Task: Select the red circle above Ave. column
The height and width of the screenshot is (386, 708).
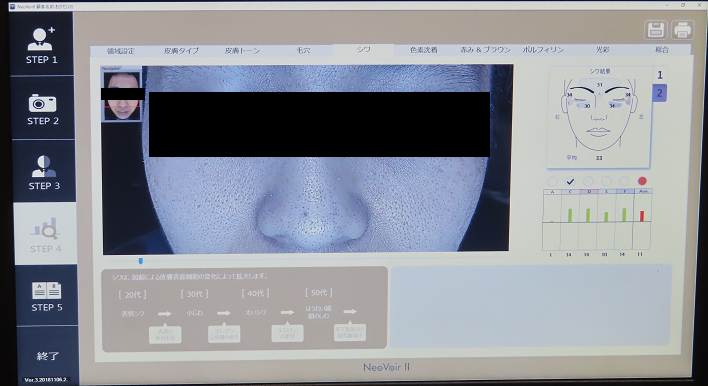Action: [x=642, y=181]
